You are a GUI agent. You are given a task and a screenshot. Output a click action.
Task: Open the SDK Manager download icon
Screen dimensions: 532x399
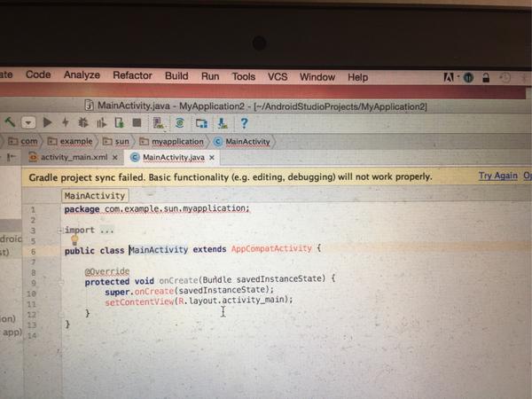(223, 123)
